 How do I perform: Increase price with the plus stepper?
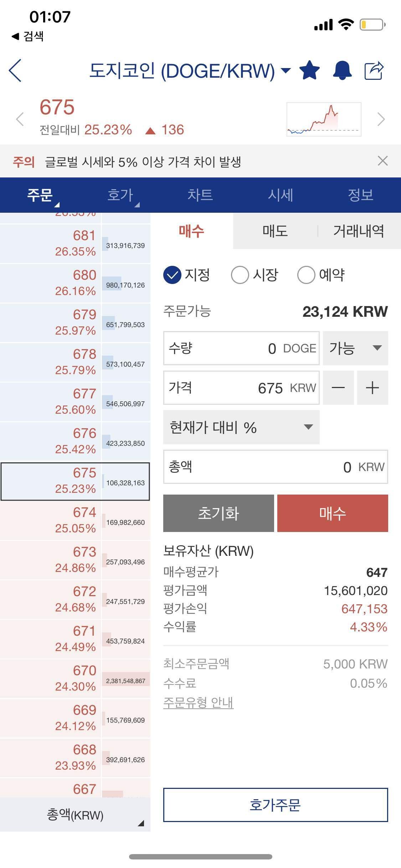click(372, 388)
